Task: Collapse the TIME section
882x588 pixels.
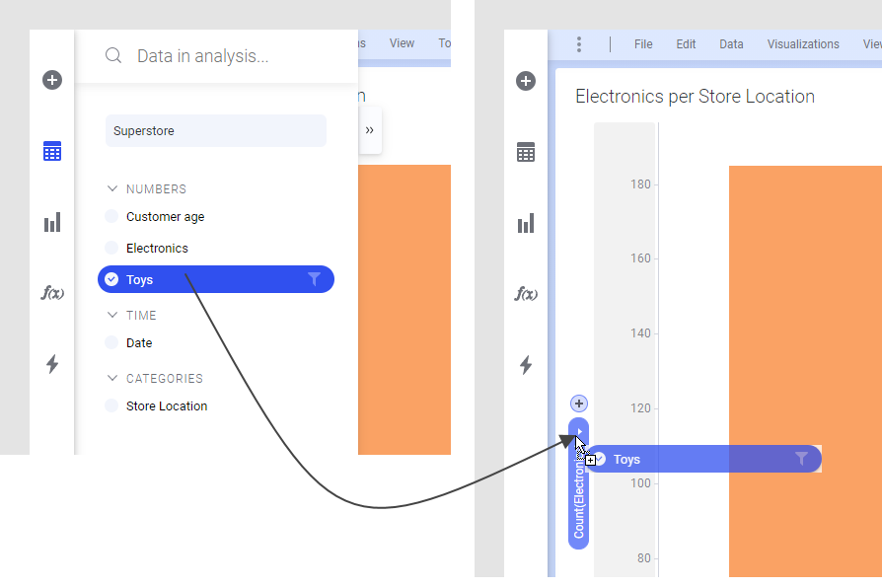Action: click(x=111, y=316)
